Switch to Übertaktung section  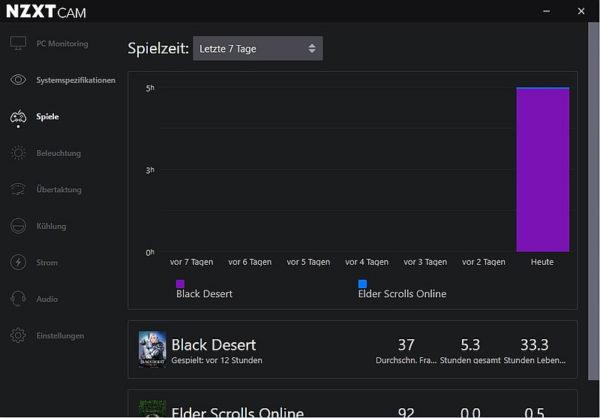pyautogui.click(x=59, y=189)
